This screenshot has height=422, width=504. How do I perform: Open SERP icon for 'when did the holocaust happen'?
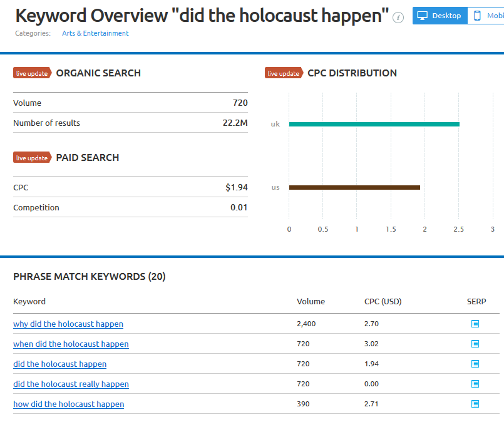point(475,344)
